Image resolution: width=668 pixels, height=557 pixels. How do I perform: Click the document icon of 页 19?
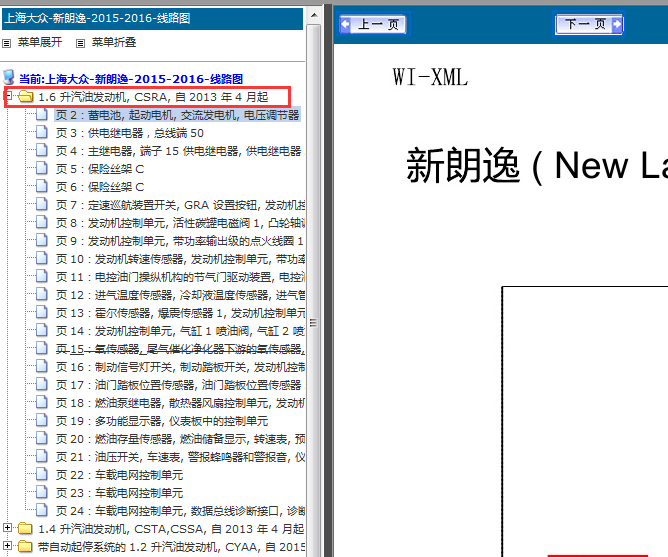[42, 420]
